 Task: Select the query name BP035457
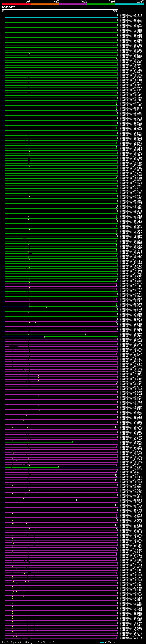8,8
